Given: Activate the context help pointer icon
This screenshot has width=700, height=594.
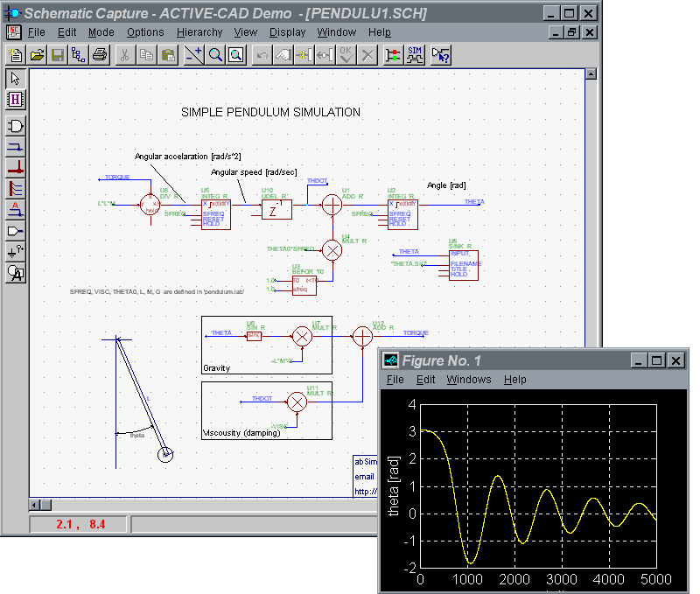Looking at the screenshot, I should pos(441,55).
